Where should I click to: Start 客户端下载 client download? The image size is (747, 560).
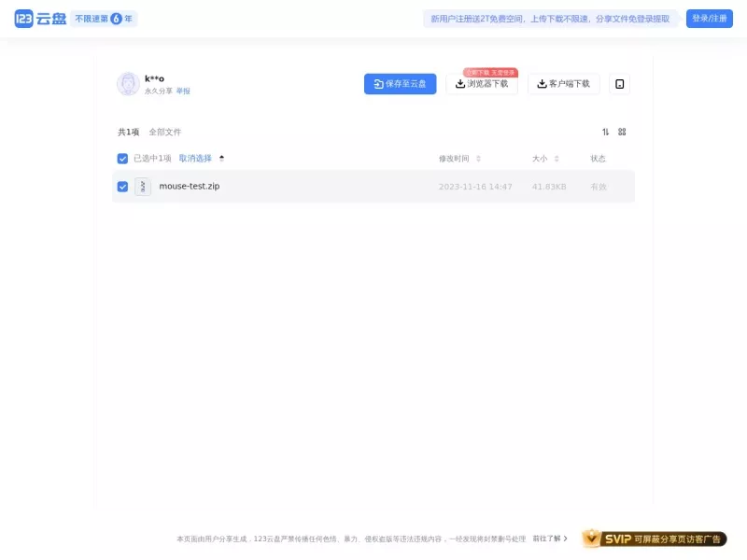(x=564, y=84)
